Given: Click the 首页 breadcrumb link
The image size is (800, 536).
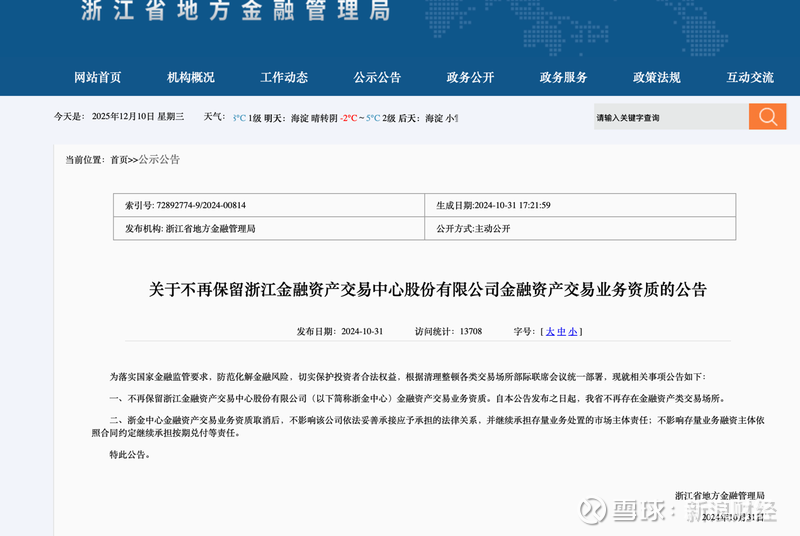Looking at the screenshot, I should coord(119,160).
